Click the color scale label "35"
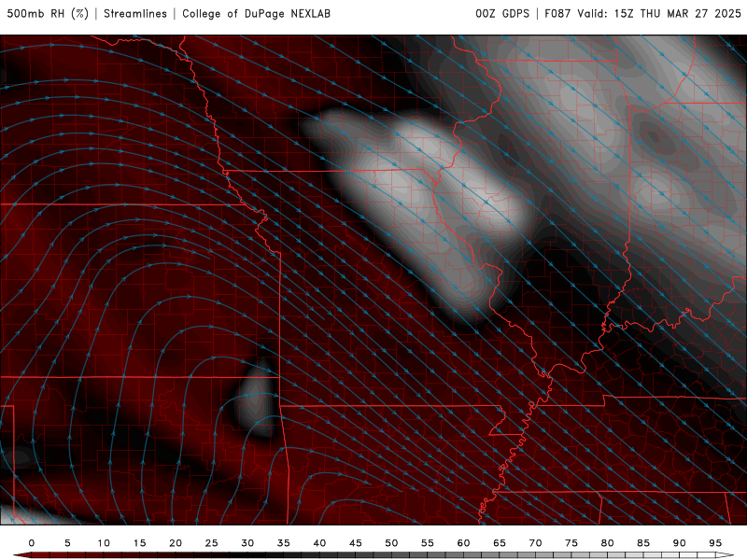 coord(284,543)
